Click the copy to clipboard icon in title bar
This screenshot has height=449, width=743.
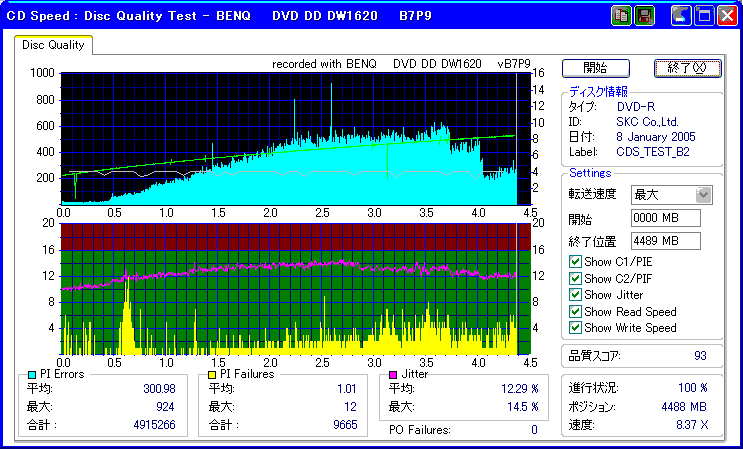pos(621,16)
